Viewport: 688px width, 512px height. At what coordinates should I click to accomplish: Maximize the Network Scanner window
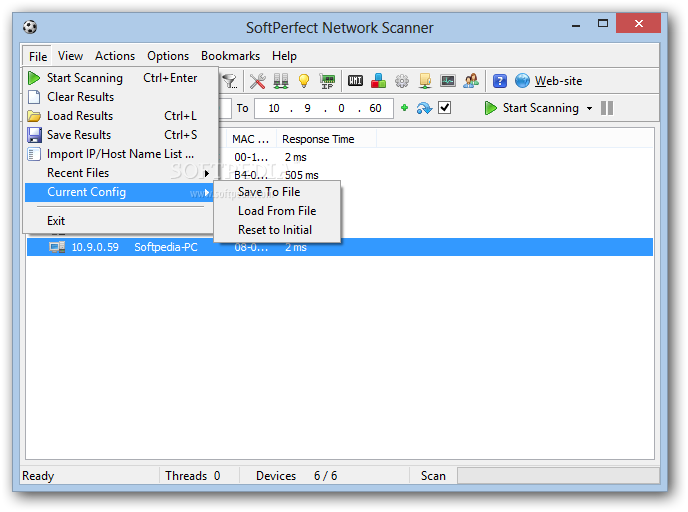[603, 24]
